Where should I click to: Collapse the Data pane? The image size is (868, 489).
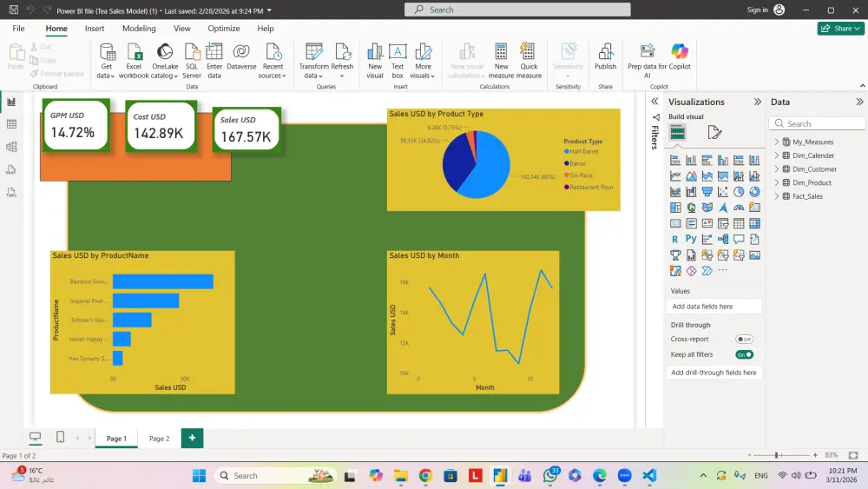click(859, 102)
